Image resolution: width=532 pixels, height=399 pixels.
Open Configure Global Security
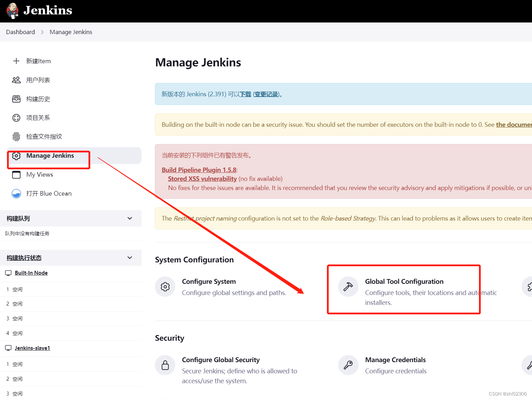pos(221,360)
